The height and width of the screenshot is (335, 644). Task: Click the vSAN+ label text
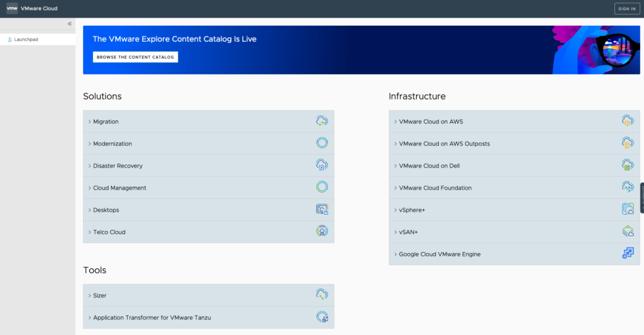pyautogui.click(x=408, y=232)
